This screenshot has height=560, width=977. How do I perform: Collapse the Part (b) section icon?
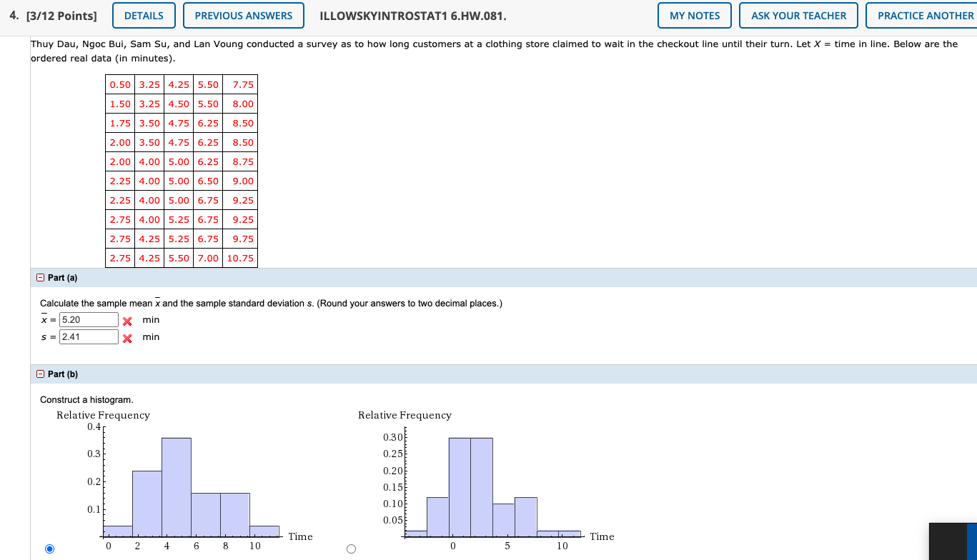click(41, 374)
